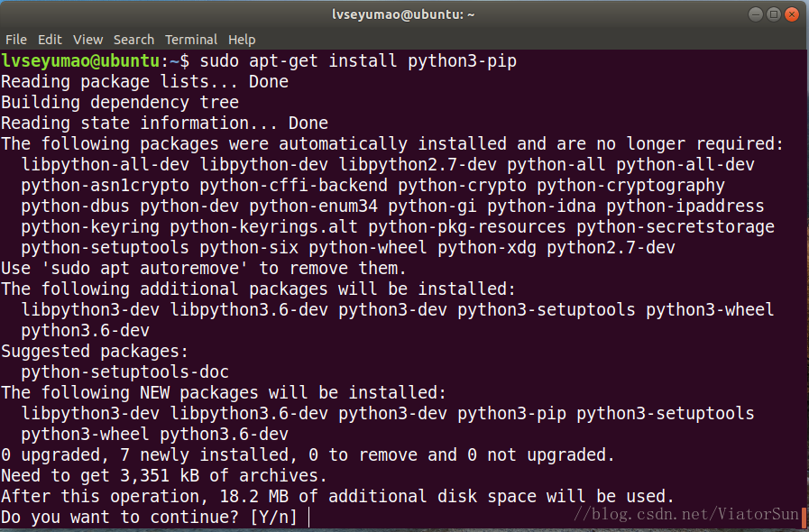Open the Edit menu
The width and height of the screenshot is (809, 532).
[50, 40]
